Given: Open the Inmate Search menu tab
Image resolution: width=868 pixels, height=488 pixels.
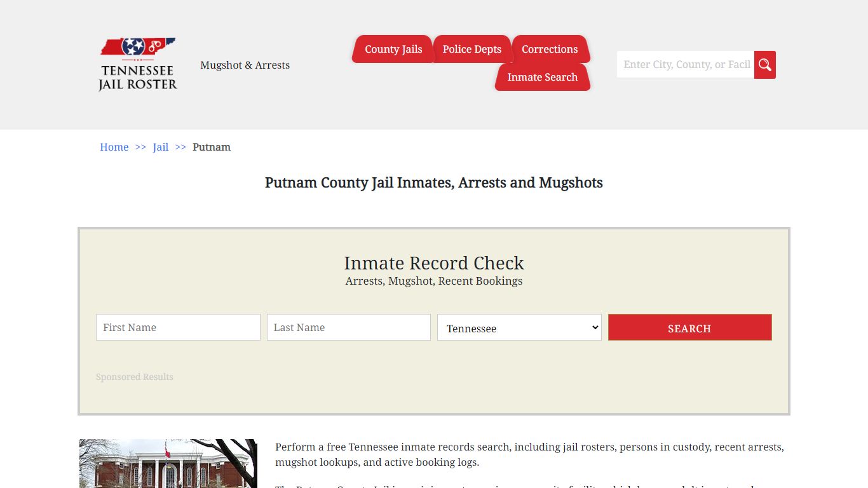Looking at the screenshot, I should tap(543, 77).
